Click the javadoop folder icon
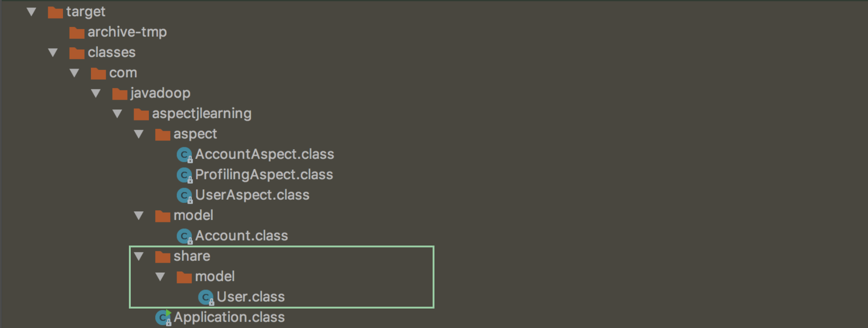Viewport: 868px width, 328px height. click(120, 94)
